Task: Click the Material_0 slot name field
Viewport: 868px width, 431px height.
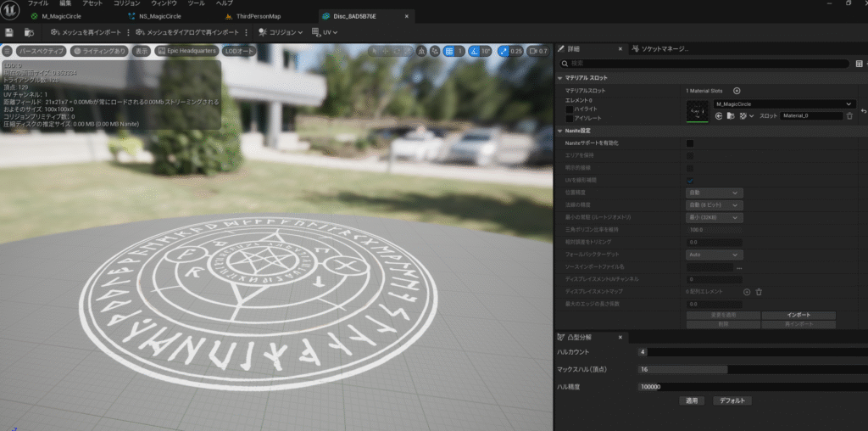Action: tap(811, 116)
